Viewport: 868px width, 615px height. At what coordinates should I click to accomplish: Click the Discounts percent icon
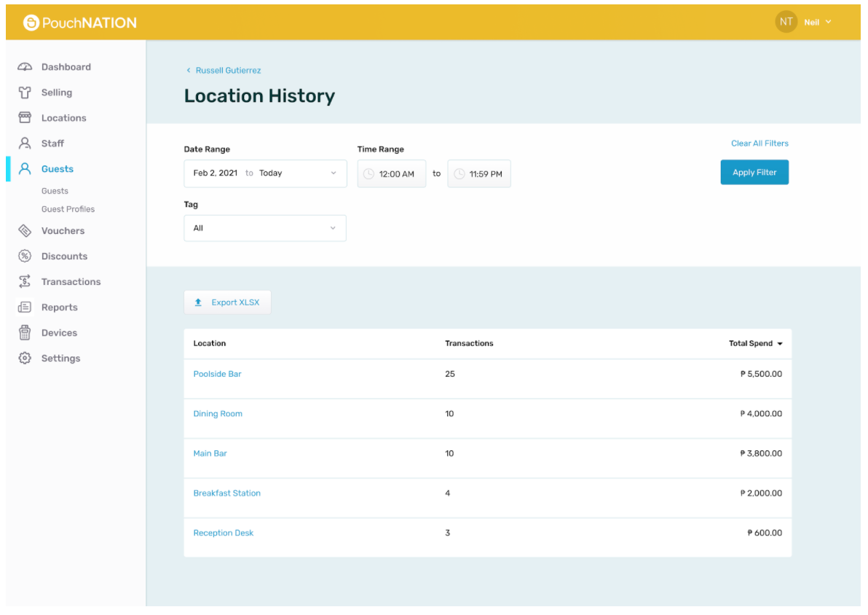pos(25,256)
